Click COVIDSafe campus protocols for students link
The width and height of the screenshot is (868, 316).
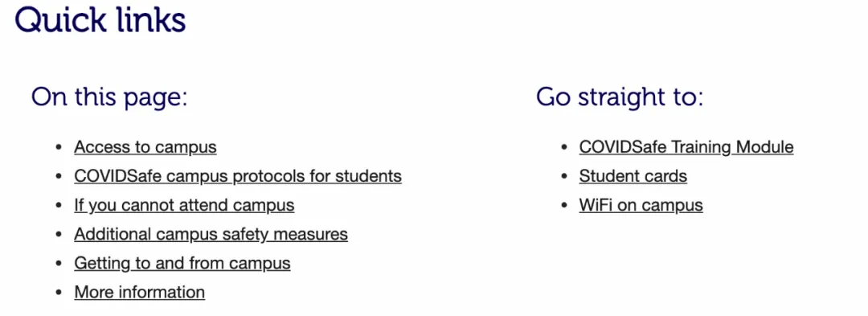238,176
